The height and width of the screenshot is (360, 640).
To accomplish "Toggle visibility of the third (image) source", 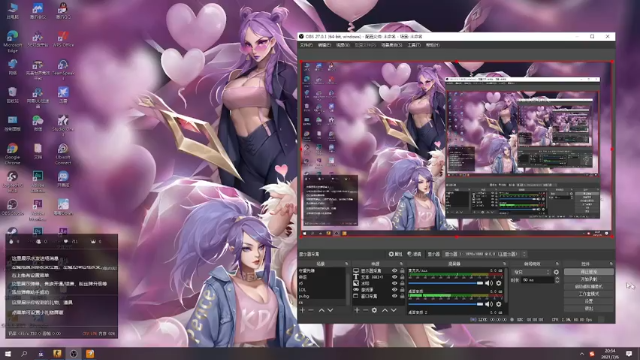I will (x=395, y=283).
